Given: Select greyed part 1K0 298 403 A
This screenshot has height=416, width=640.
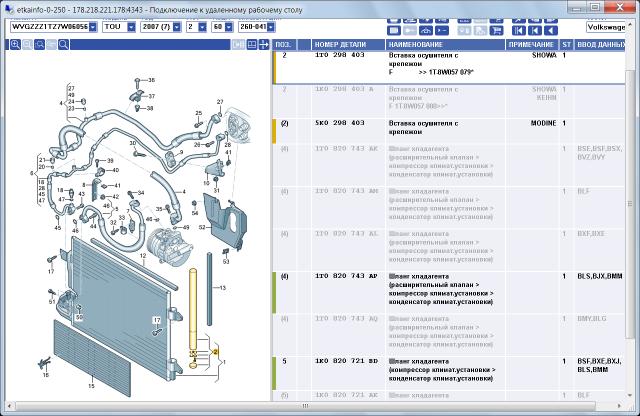Looking at the screenshot, I should [x=344, y=89].
